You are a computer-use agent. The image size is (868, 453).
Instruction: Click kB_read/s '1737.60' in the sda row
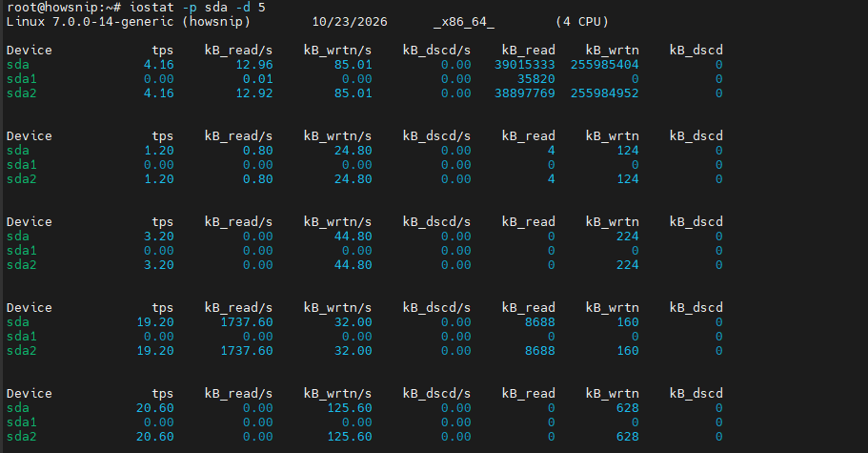coord(247,322)
